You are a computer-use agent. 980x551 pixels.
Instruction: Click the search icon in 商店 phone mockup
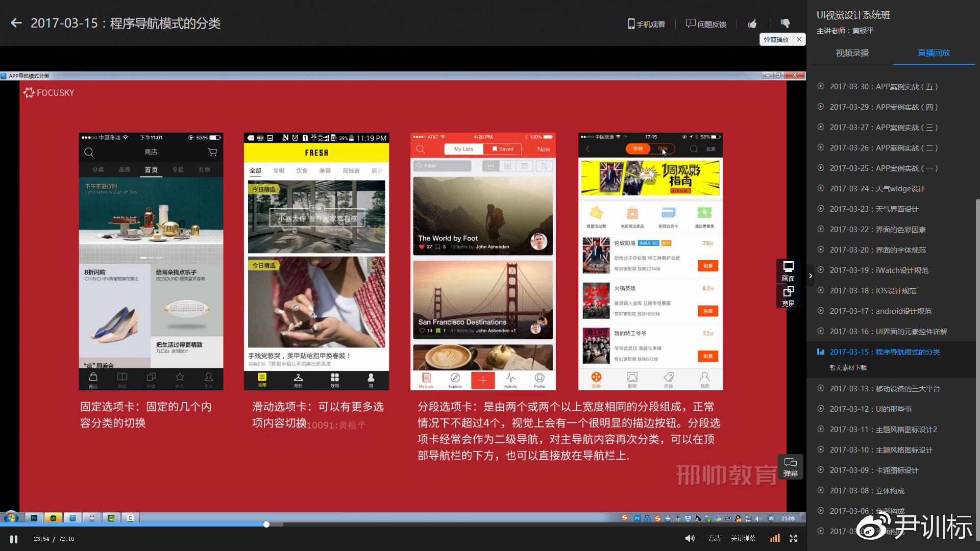pyautogui.click(x=89, y=152)
